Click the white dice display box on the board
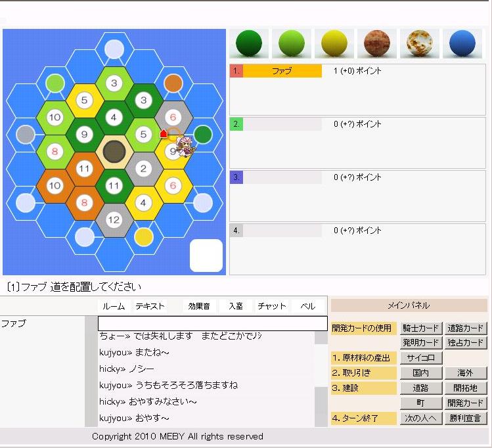The image size is (492, 448). click(x=206, y=256)
